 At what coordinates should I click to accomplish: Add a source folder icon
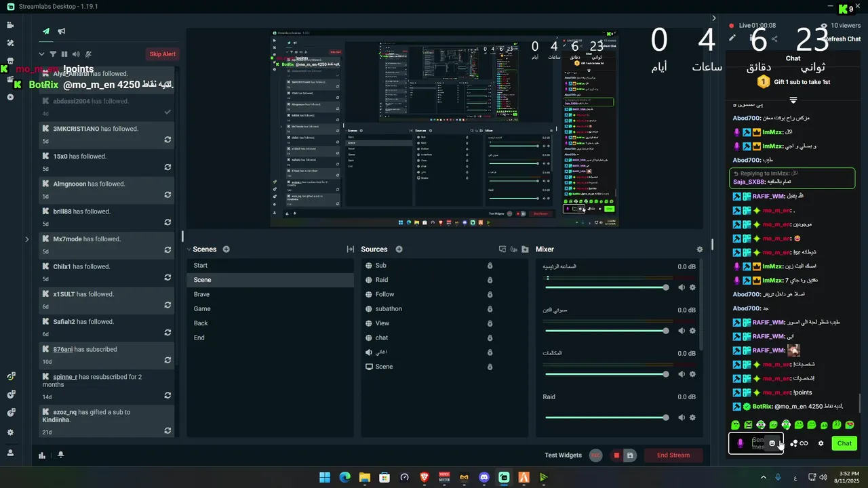[x=525, y=249]
